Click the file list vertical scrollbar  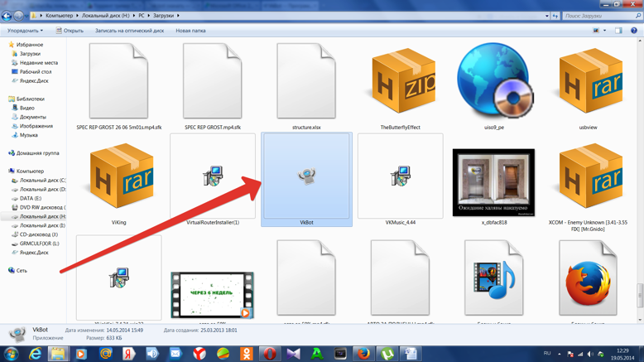pyautogui.click(x=640, y=295)
